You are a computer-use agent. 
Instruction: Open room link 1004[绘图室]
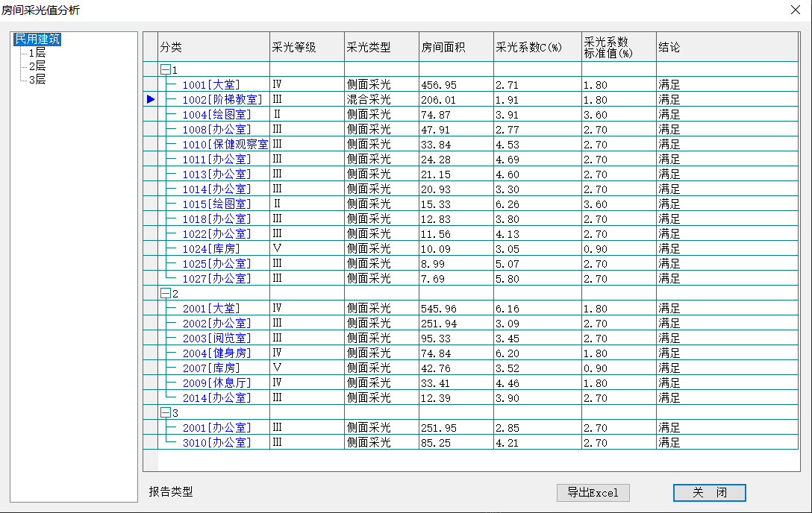[216, 115]
